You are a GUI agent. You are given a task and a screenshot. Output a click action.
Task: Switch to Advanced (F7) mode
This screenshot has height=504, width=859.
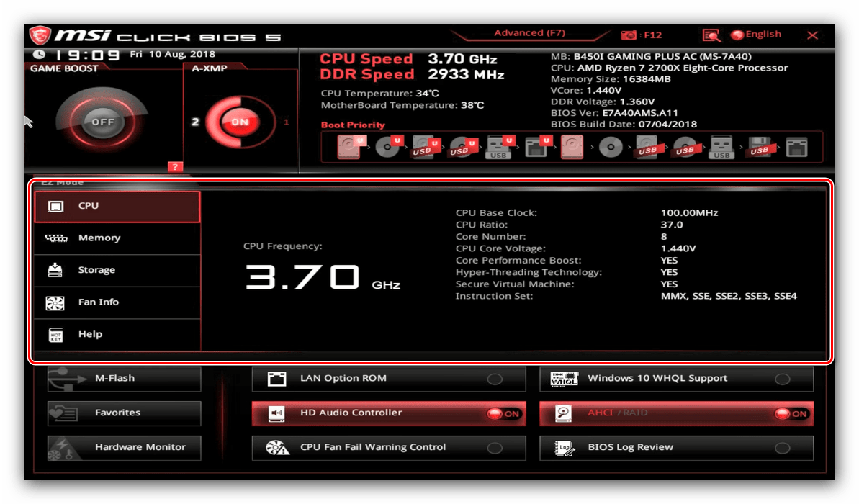pyautogui.click(x=529, y=33)
